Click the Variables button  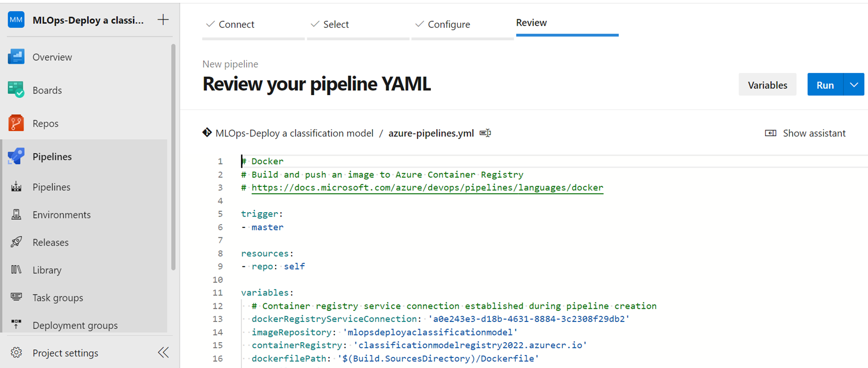[767, 85]
